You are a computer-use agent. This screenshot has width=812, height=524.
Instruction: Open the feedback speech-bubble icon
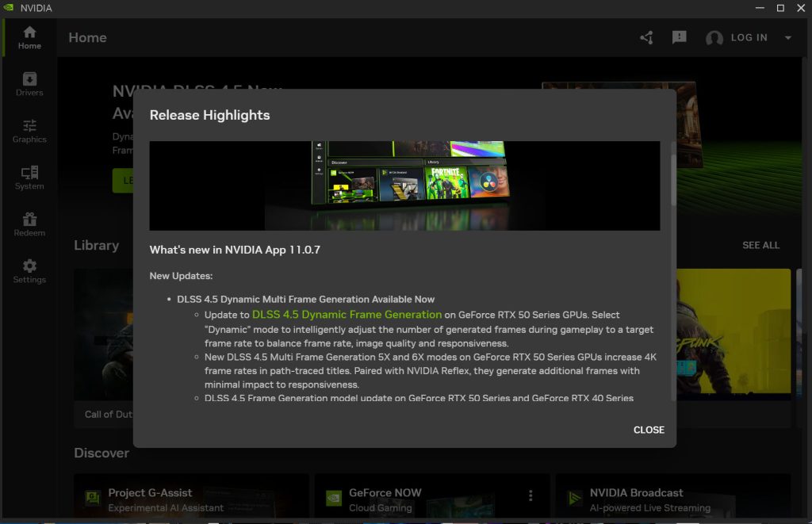point(679,36)
